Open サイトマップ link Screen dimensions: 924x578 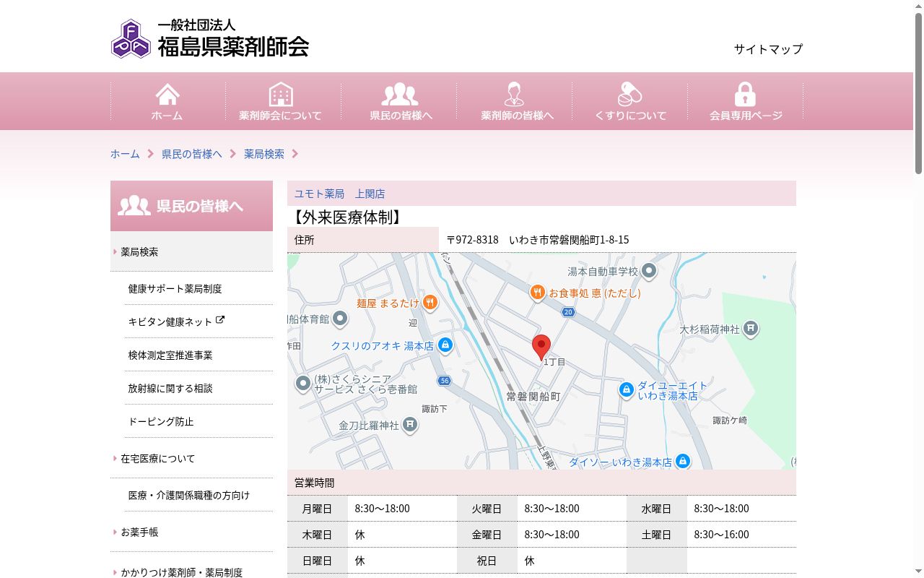click(x=768, y=49)
